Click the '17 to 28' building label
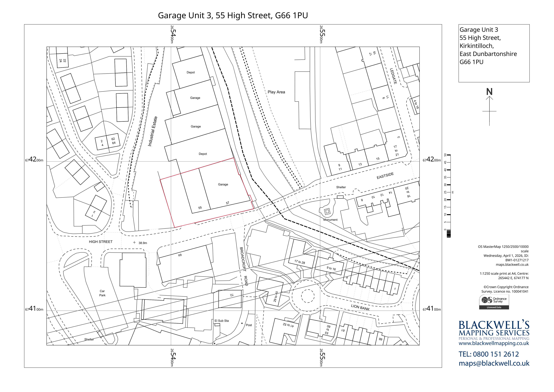The image size is (554, 392). [x=300, y=262]
